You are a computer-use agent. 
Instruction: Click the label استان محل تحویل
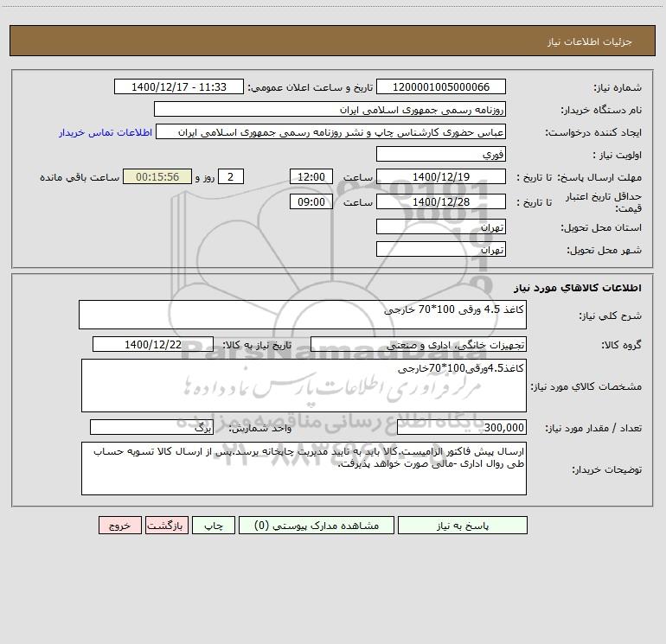coord(601,227)
